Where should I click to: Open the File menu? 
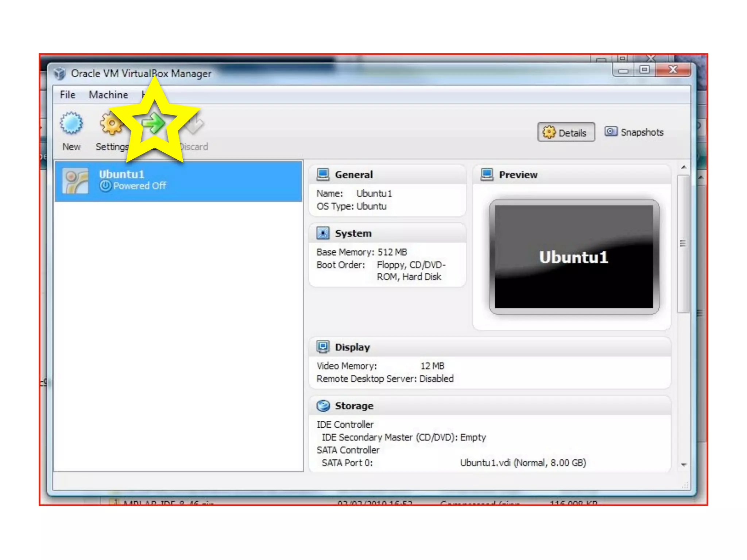67,95
